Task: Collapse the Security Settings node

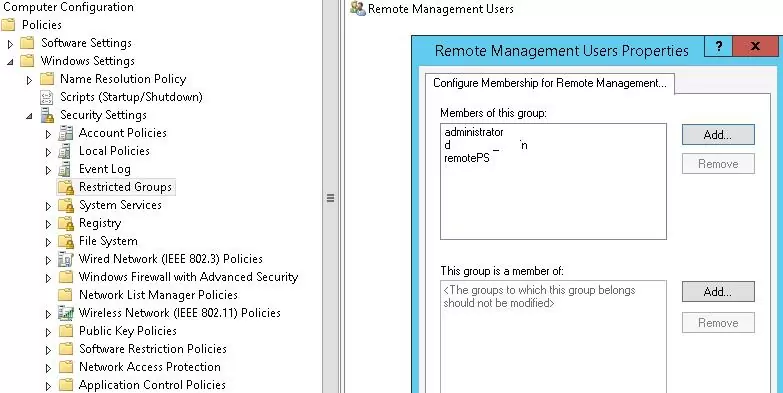Action: point(29,116)
